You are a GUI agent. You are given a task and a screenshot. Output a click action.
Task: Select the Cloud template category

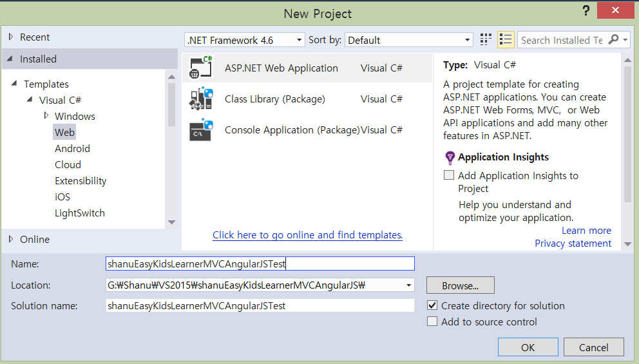pyautogui.click(x=68, y=164)
